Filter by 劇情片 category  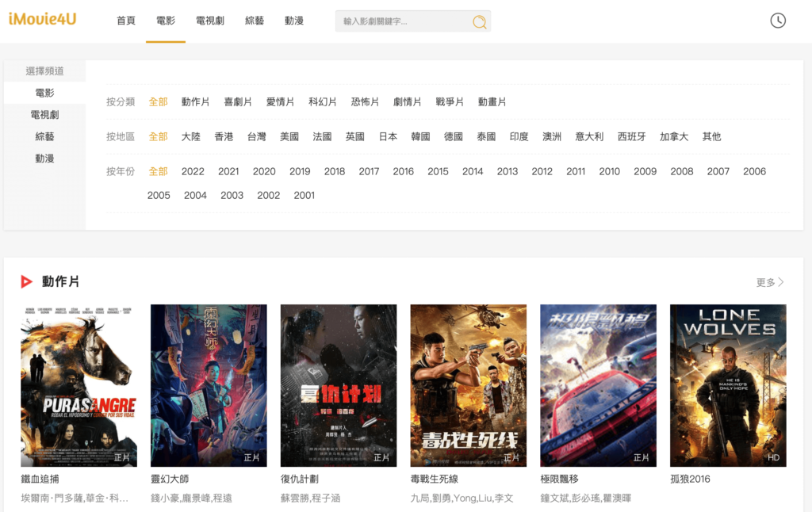coord(407,102)
